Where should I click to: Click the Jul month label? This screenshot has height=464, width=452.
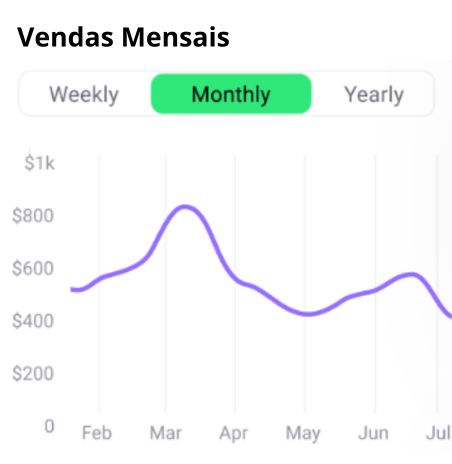(439, 433)
